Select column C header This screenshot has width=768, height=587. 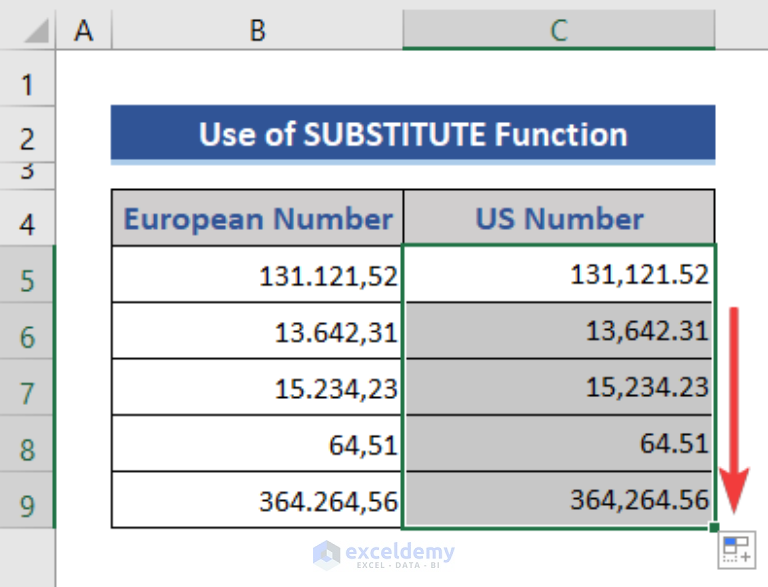coord(559,29)
